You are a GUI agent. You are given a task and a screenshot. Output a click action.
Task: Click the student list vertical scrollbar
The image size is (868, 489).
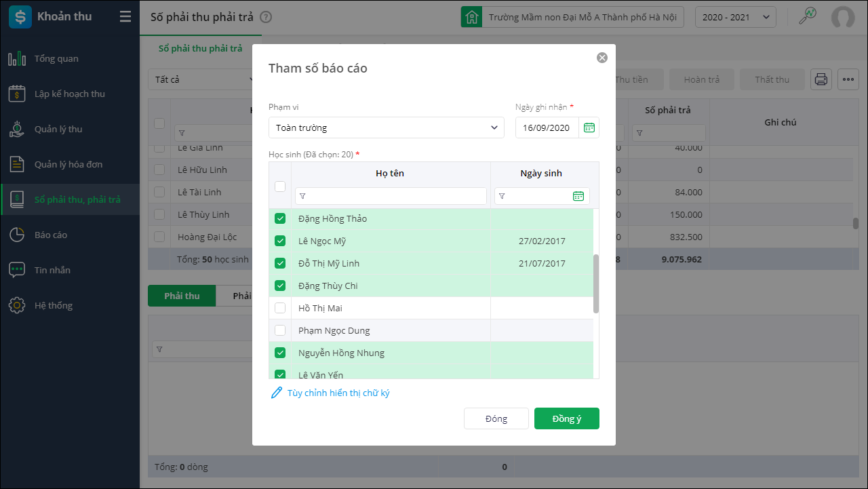(x=596, y=283)
